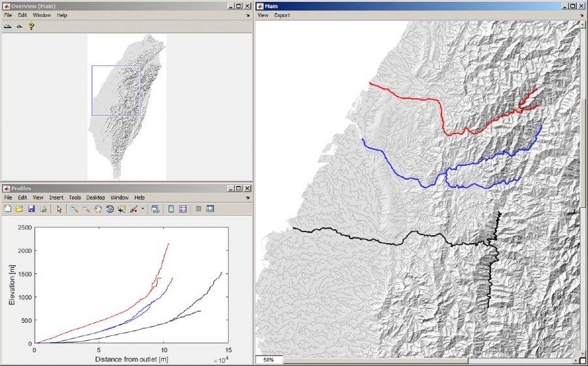Print the Profiles figure
Image resolution: width=588 pixels, height=366 pixels.
coord(42,209)
